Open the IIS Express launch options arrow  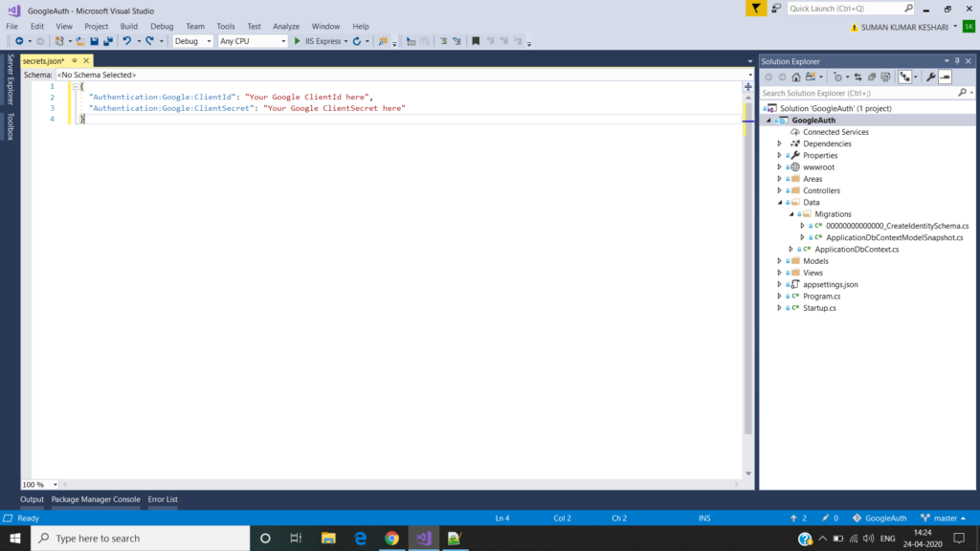(345, 41)
